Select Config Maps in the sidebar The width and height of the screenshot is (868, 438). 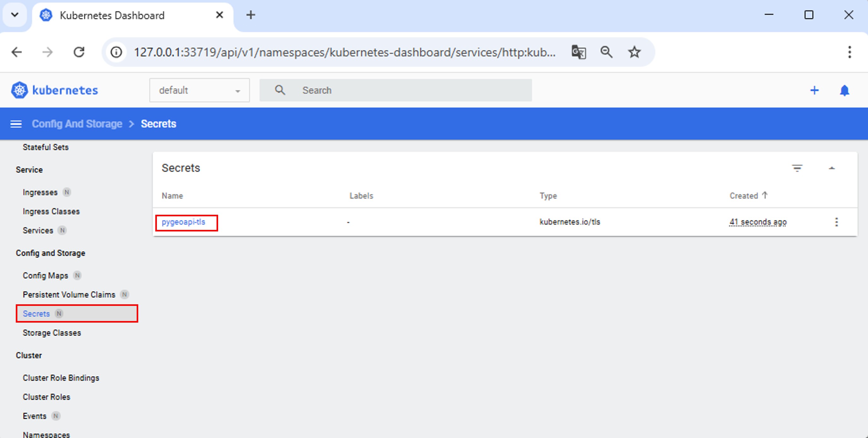coord(45,275)
